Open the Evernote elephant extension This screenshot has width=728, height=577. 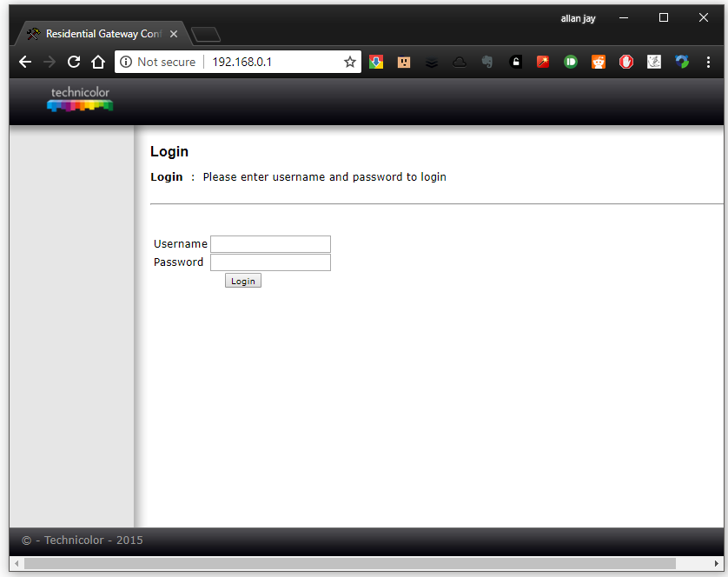(487, 62)
